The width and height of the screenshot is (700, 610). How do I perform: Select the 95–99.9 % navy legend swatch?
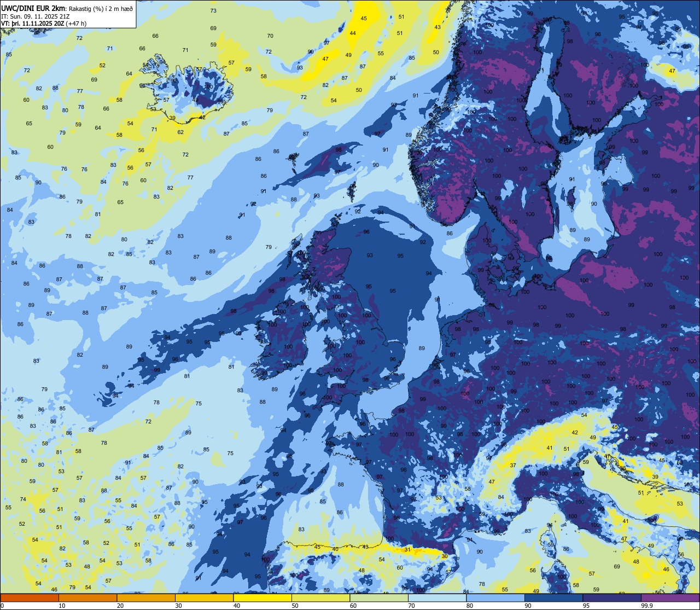(612, 597)
